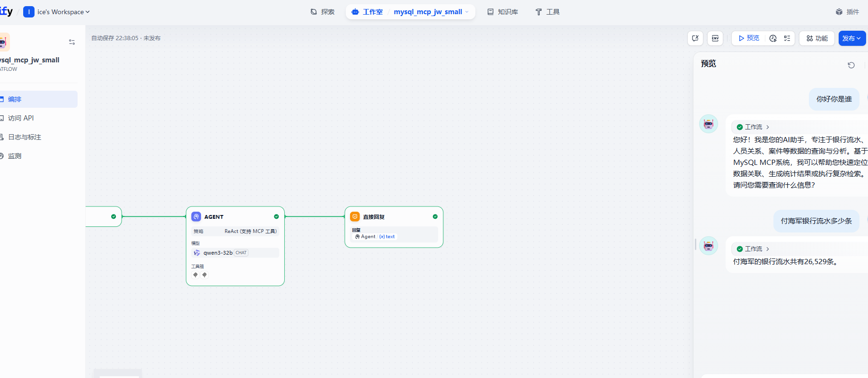Click the ReAct (支持 MCP 工具) strategy row
The image size is (868, 378).
(235, 231)
